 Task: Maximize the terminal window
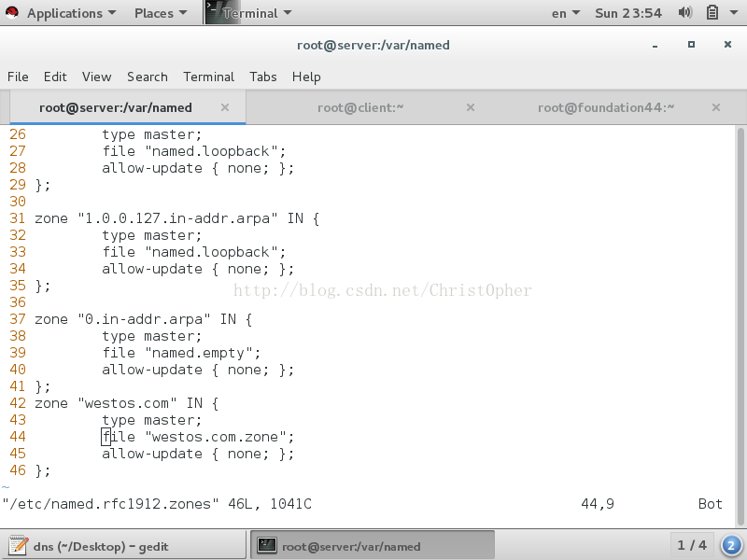691,44
